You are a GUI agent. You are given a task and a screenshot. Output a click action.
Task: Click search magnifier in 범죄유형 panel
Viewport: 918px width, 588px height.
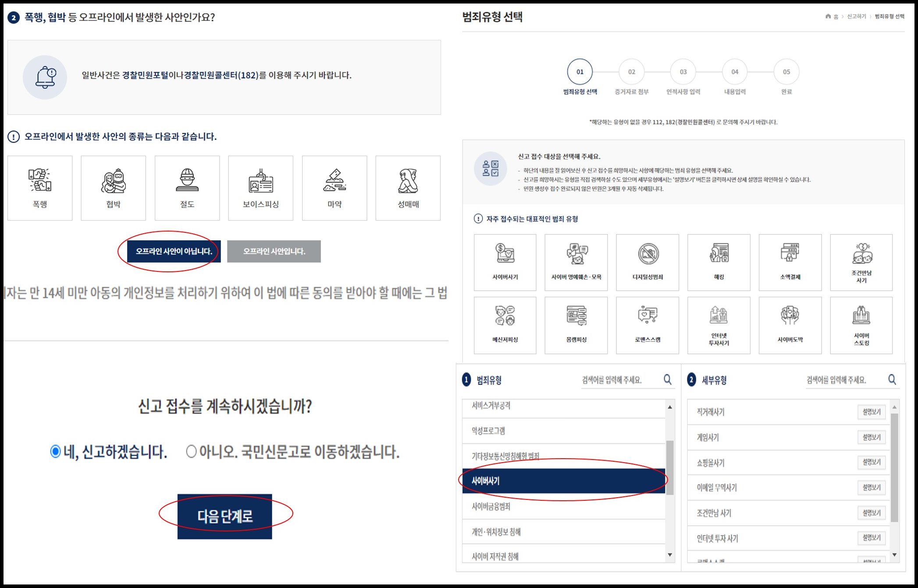667,379
